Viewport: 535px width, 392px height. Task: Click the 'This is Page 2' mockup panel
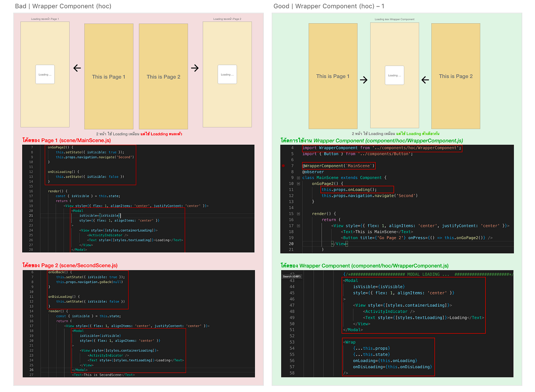pyautogui.click(x=163, y=76)
